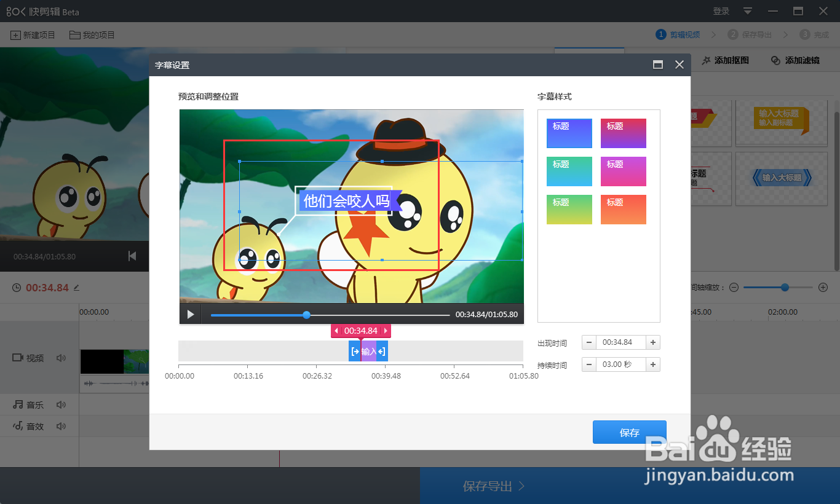Select the red-purple subtitle style swatch
This screenshot has width=840, height=504.
pos(624,133)
